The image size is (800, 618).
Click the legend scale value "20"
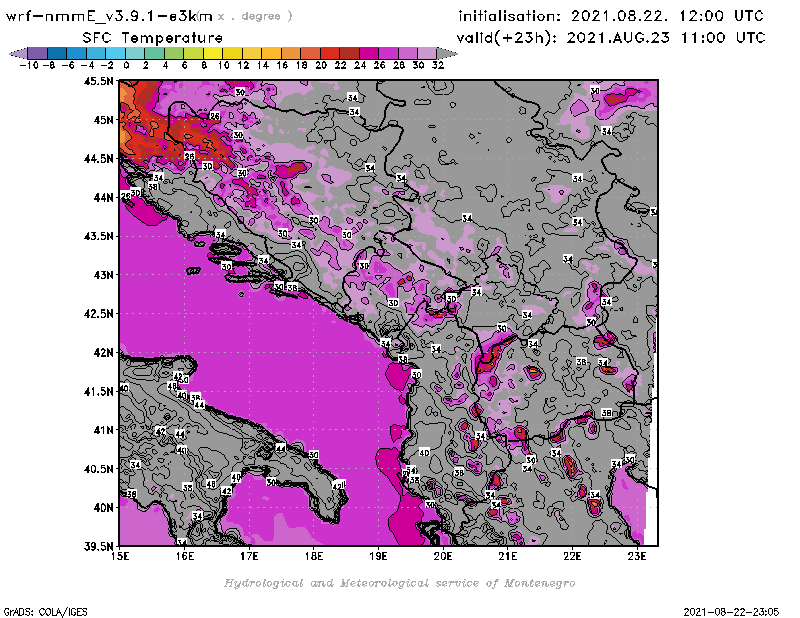coord(321,65)
